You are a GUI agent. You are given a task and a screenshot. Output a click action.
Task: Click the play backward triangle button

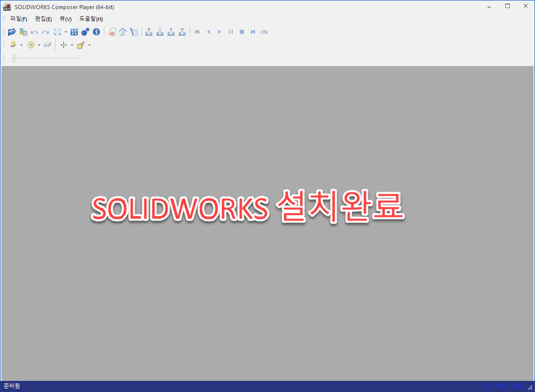[208, 32]
